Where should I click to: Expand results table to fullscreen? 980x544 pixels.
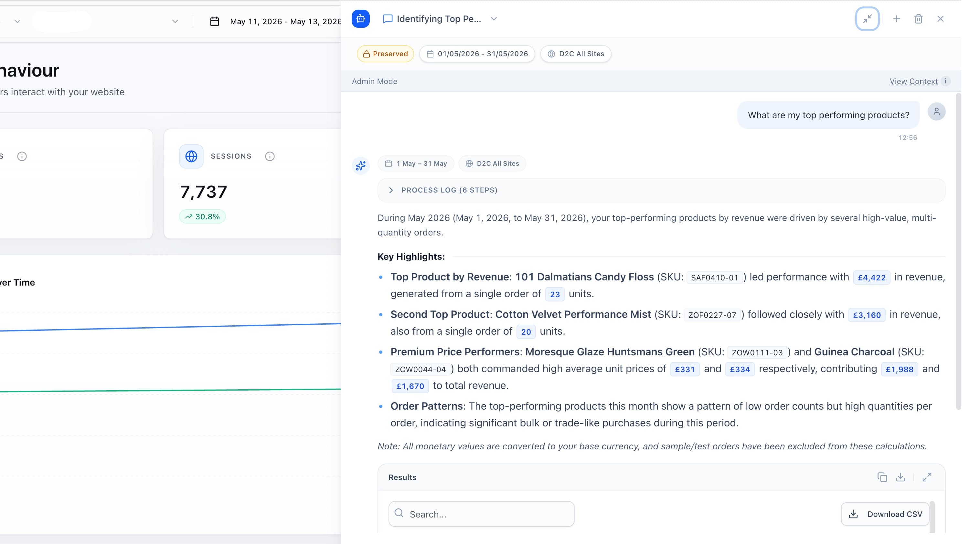click(927, 477)
